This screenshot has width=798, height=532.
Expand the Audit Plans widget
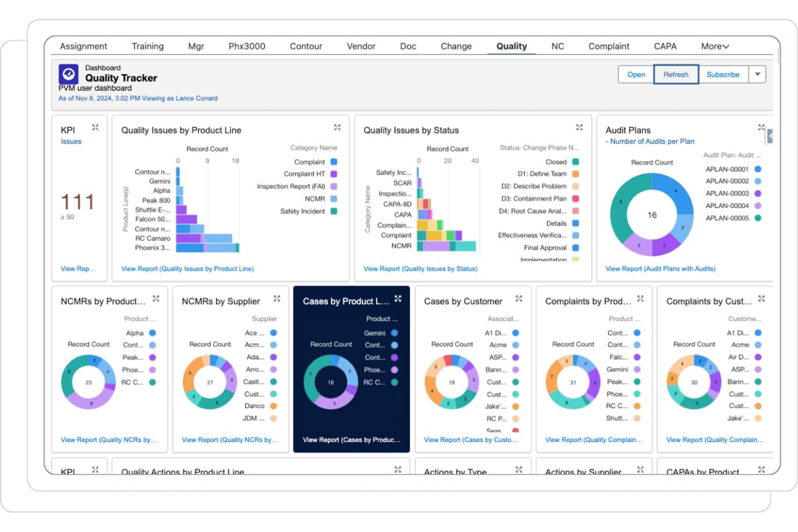(761, 127)
